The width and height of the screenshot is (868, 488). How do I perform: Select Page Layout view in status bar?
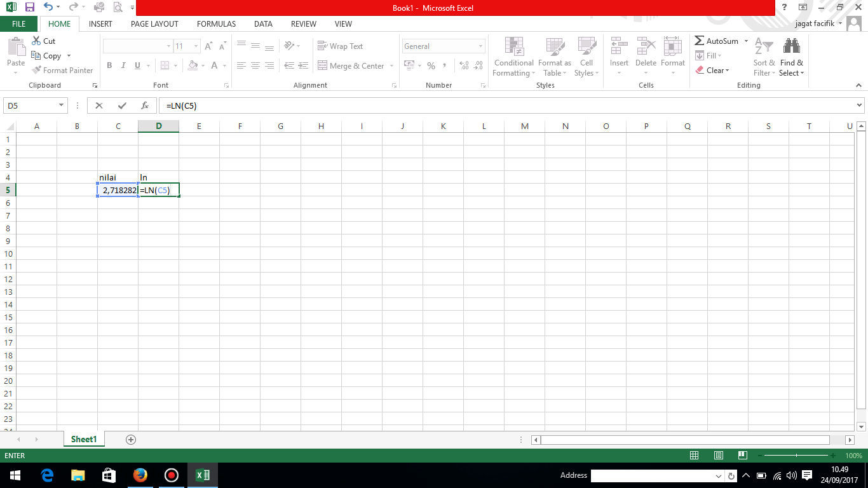point(718,456)
